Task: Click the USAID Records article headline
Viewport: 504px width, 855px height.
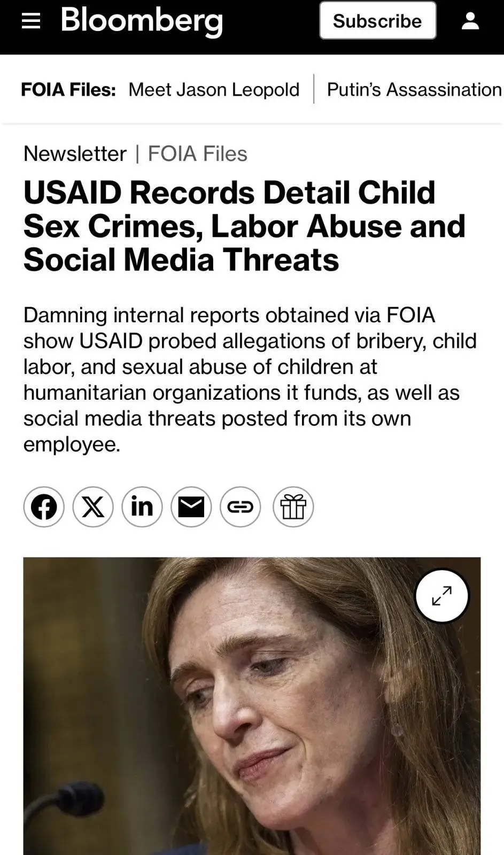Action: tap(244, 226)
